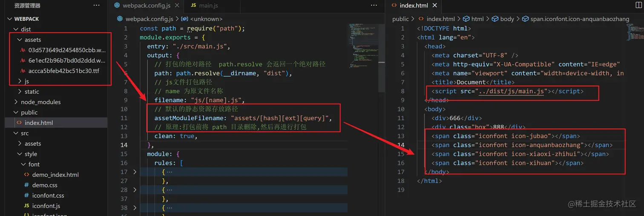Click the clean: true line
The image size is (644, 216).
[176, 136]
